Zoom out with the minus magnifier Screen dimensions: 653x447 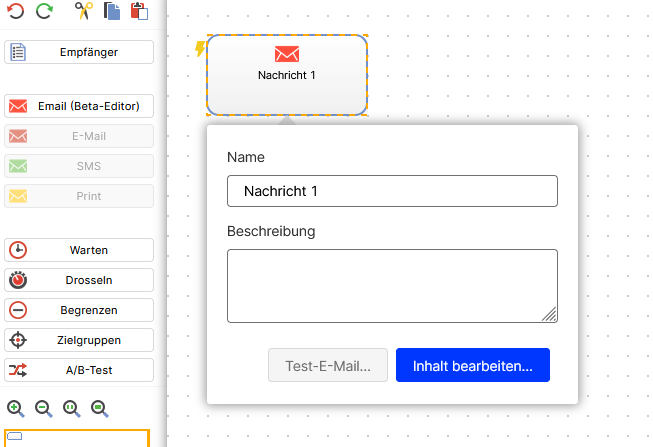44,408
